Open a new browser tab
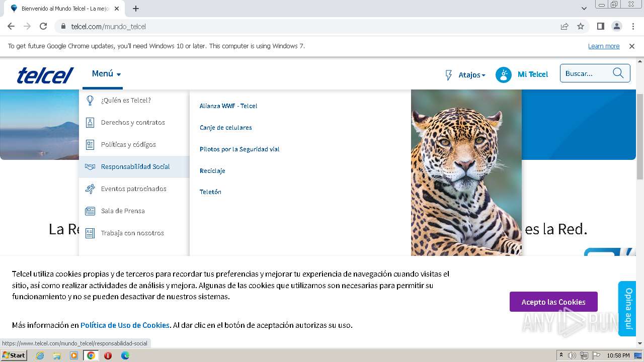 pos(136,9)
